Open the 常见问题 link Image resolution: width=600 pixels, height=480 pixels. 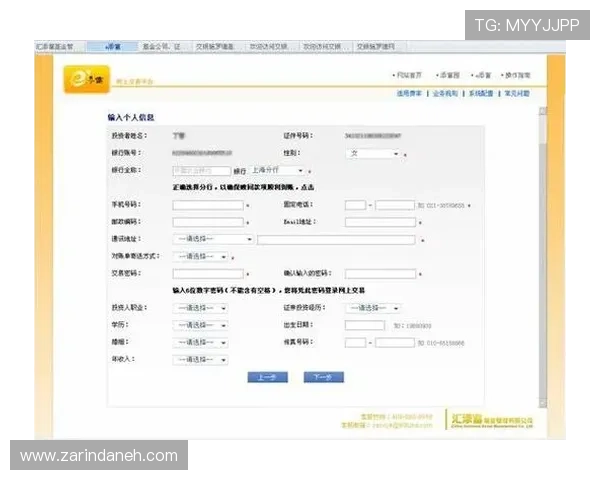pyautogui.click(x=517, y=93)
